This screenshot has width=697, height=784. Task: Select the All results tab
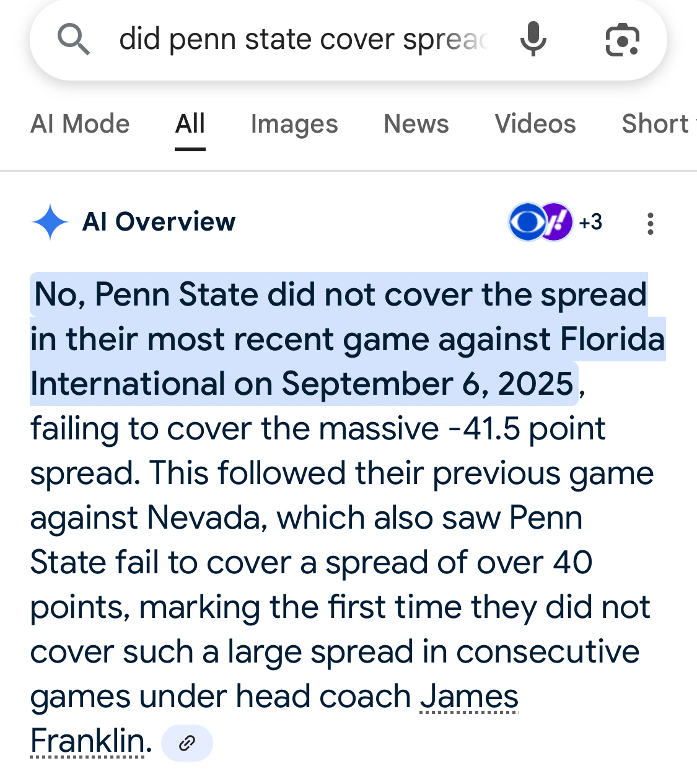point(190,124)
